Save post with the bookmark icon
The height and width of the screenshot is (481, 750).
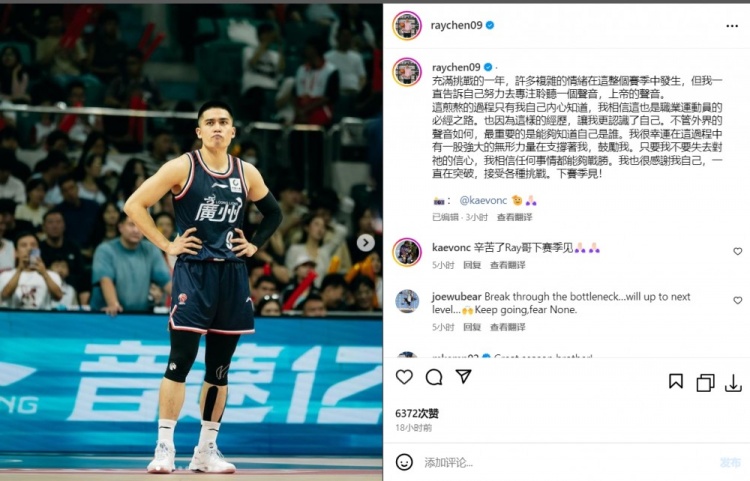click(x=675, y=381)
